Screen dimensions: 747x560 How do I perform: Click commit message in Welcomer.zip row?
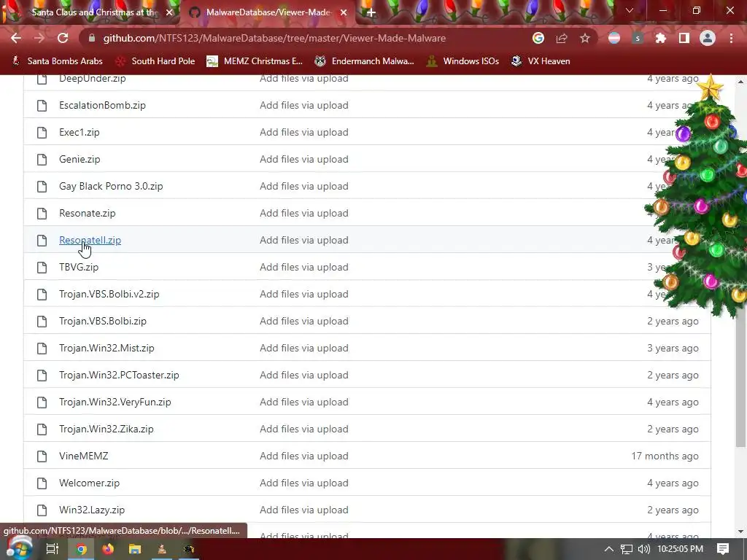click(x=304, y=483)
